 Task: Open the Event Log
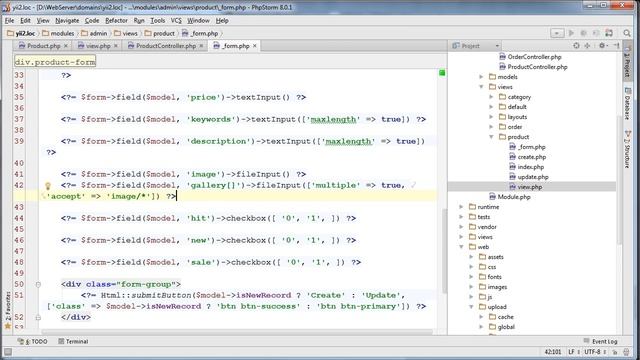[x=600, y=341]
